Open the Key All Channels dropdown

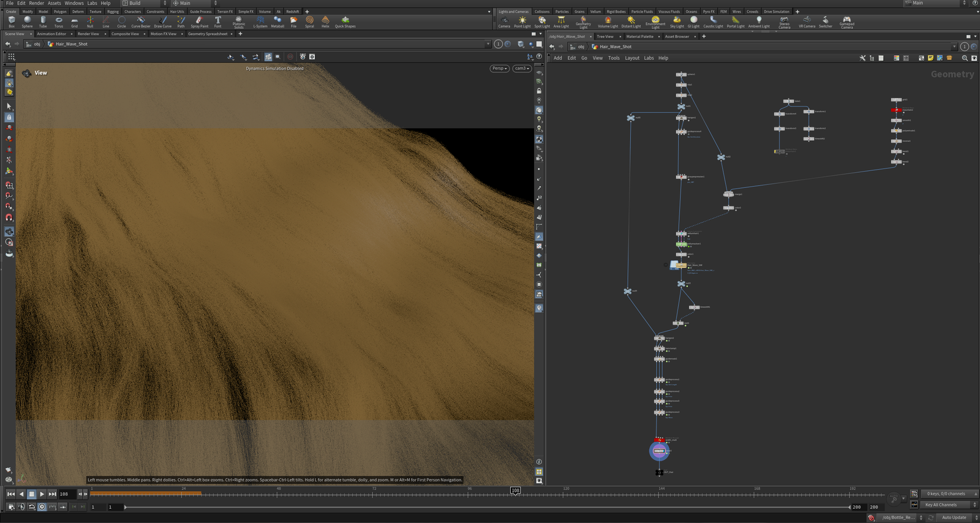point(950,505)
